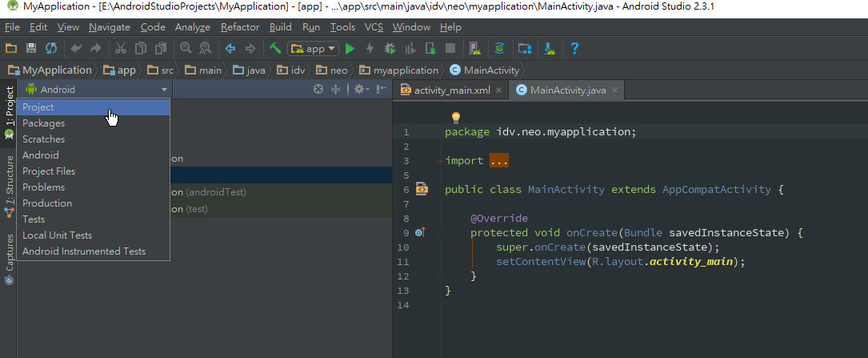Choose Local Unit Tests view
Image resolution: width=868 pixels, height=358 pixels.
pyautogui.click(x=94, y=235)
